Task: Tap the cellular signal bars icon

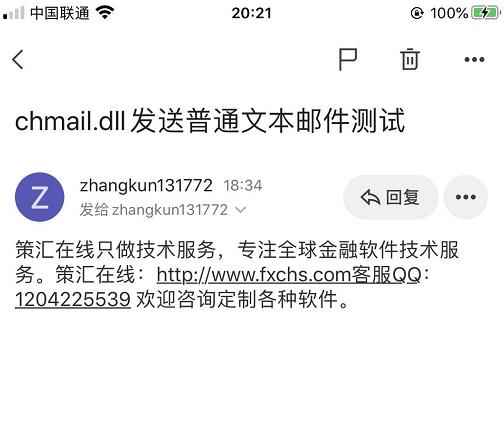Action: [13, 13]
